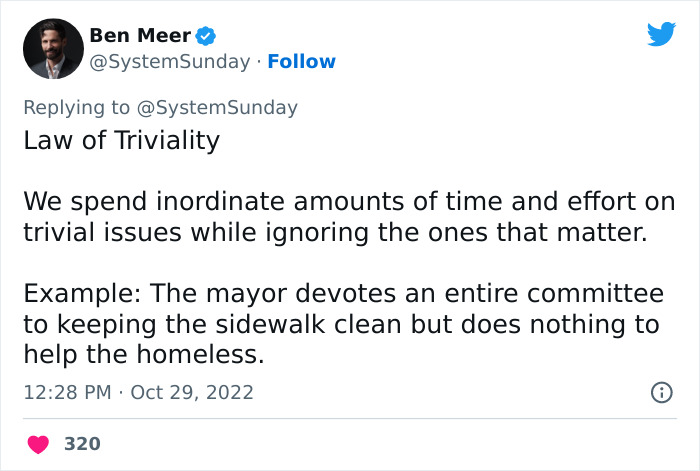The height and width of the screenshot is (471, 700).
Task: Click the paragraph starting with We spend inordinate
Action: pyautogui.click(x=349, y=217)
